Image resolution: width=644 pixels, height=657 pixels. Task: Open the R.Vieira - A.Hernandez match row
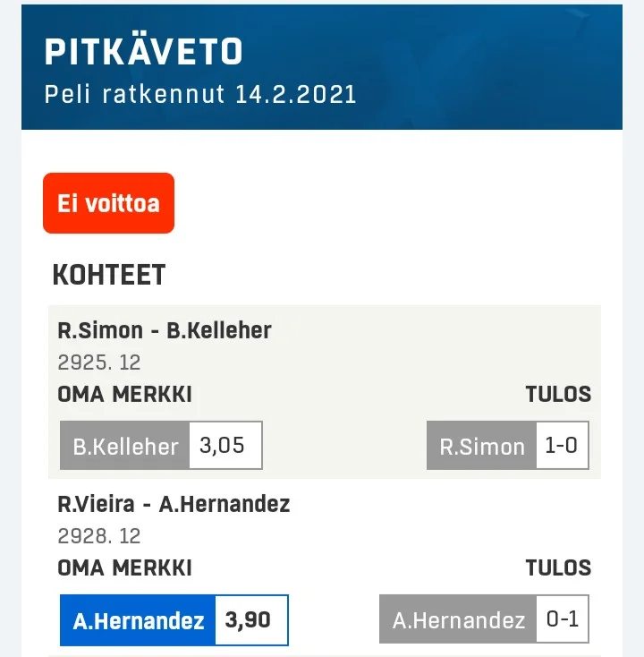click(174, 504)
